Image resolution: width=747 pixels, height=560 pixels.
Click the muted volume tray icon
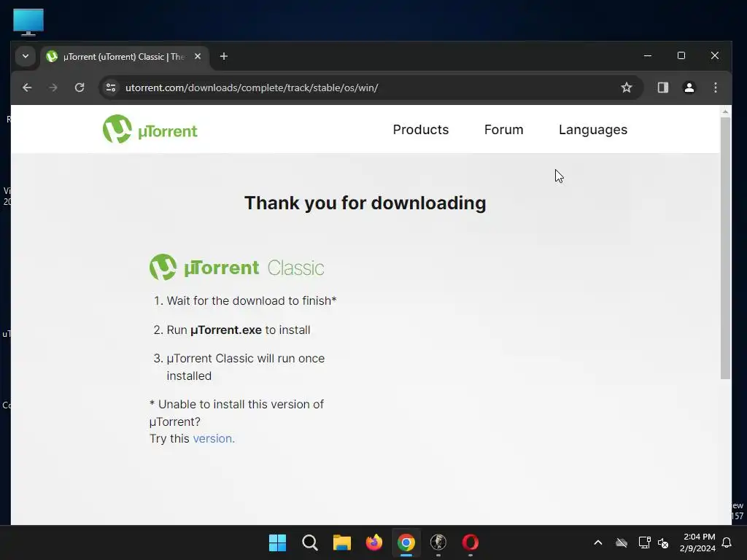(663, 542)
